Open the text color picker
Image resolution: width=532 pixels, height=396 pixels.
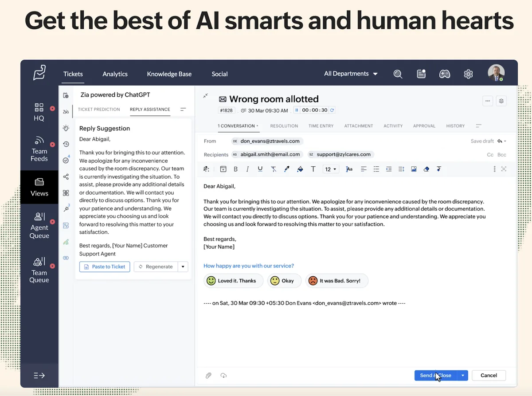pos(287,169)
